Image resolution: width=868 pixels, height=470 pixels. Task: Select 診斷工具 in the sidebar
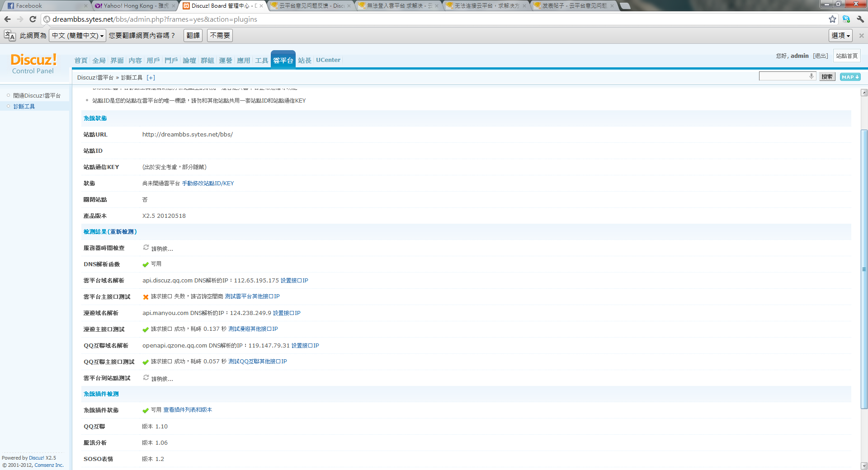(x=24, y=106)
